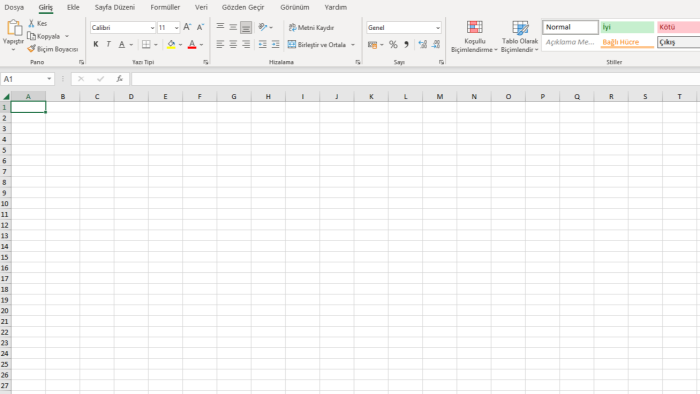Open the borders dropdown arrow
The width and height of the screenshot is (700, 394).
coord(156,45)
